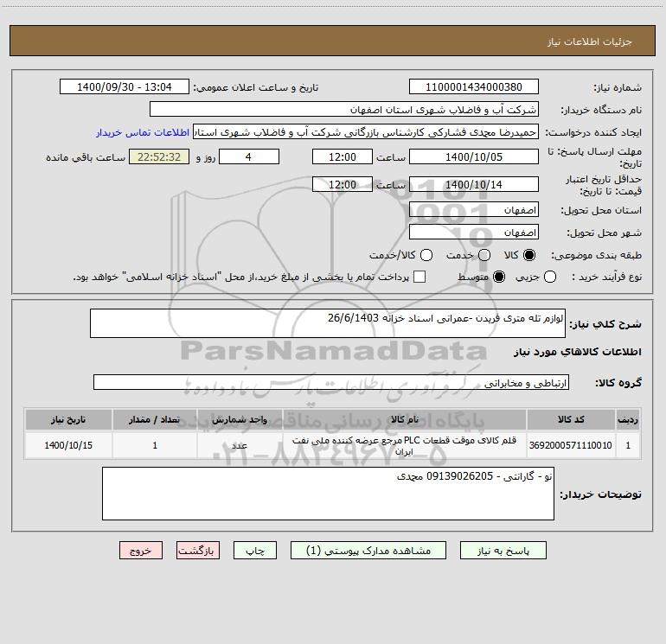Open مشاهده مدارک پیوستی (1) button
Screen dimensions: 666x644
(x=368, y=550)
